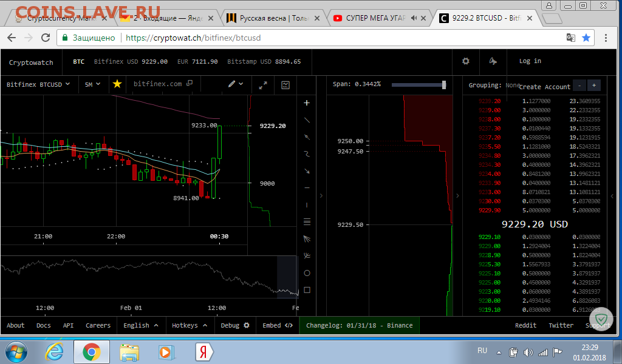Click bid price row 9229.10
The width and height of the screenshot is (622, 364).
point(539,237)
